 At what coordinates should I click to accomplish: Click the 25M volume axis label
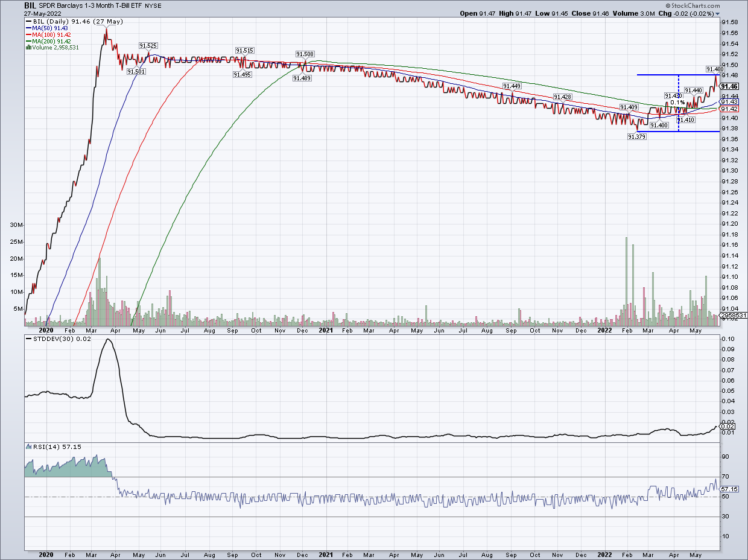coord(16,242)
